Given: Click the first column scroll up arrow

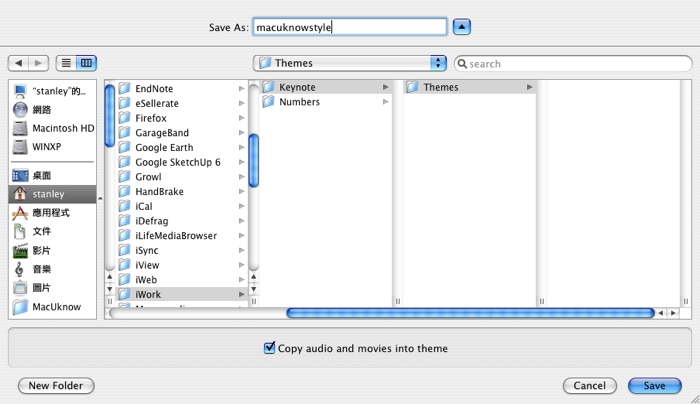Looking at the screenshot, I should point(109,277).
